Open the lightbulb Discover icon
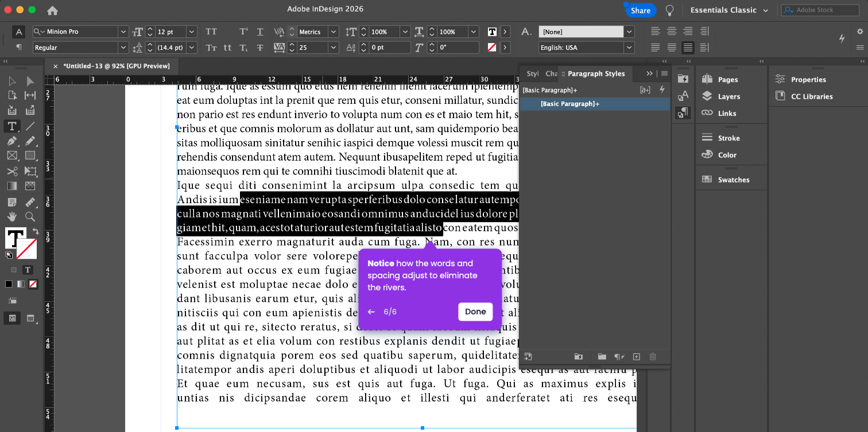 [x=669, y=10]
